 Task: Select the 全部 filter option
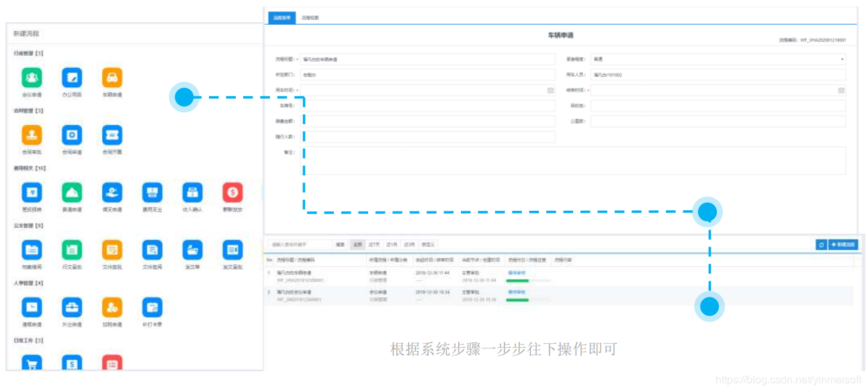[x=357, y=245]
